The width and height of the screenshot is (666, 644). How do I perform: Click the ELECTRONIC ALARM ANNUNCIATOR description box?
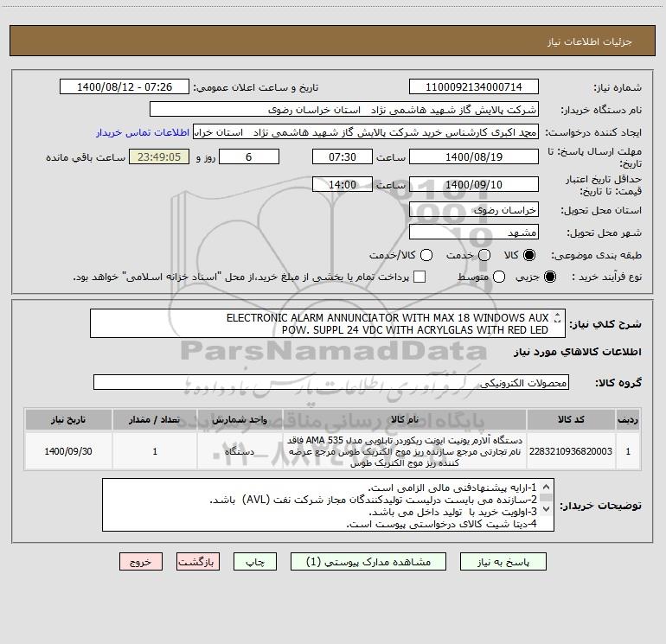(328, 323)
